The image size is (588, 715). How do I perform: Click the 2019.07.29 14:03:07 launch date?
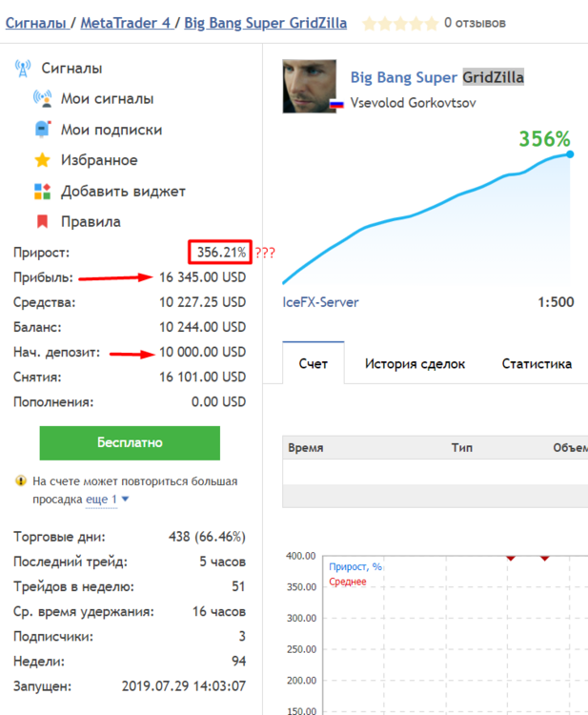click(x=184, y=685)
